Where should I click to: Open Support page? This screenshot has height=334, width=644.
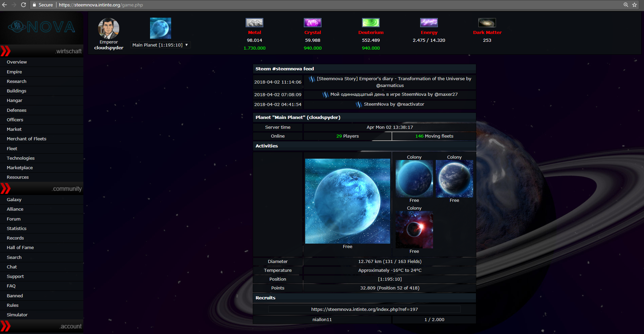point(15,276)
